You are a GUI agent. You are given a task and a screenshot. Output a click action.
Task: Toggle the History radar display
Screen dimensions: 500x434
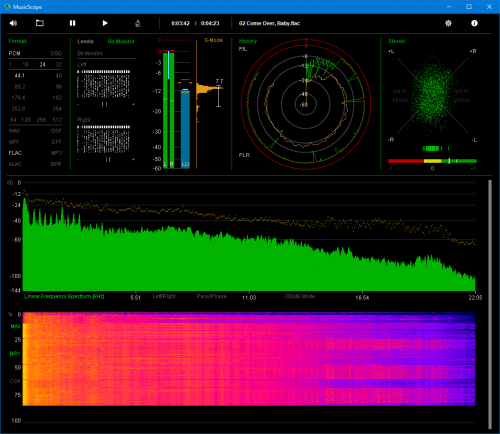click(248, 41)
